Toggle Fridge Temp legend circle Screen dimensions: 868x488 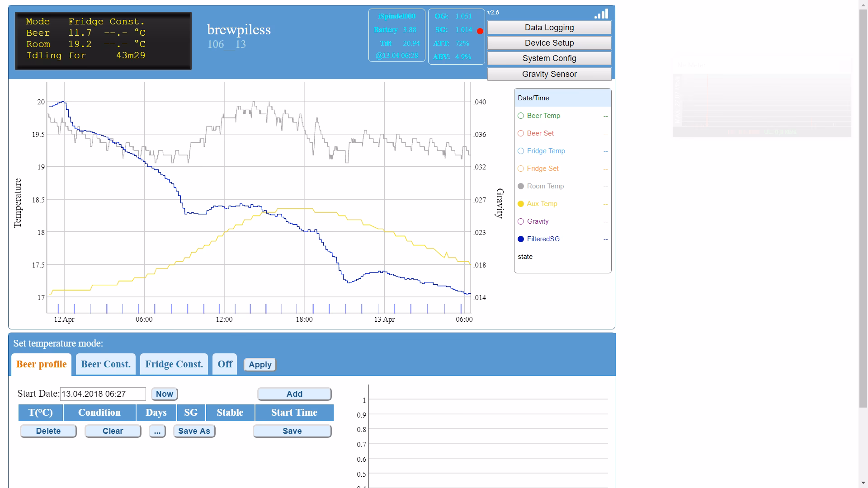click(x=521, y=151)
